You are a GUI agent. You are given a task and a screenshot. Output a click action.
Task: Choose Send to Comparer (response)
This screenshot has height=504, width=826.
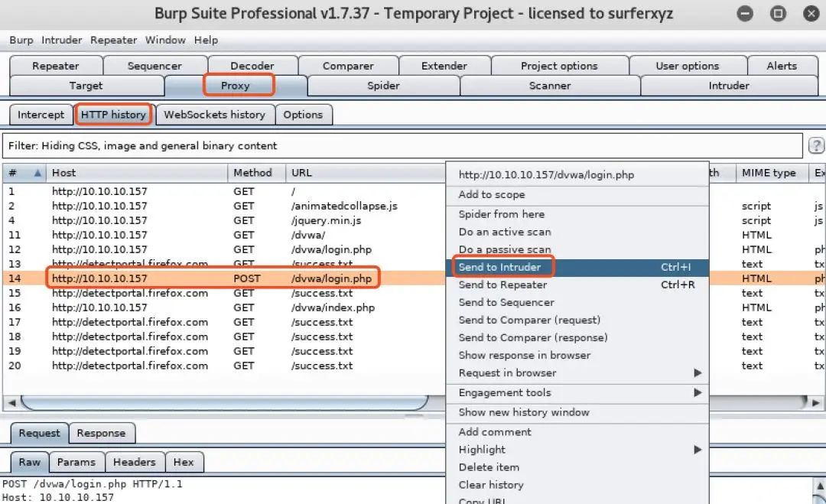(x=577, y=337)
